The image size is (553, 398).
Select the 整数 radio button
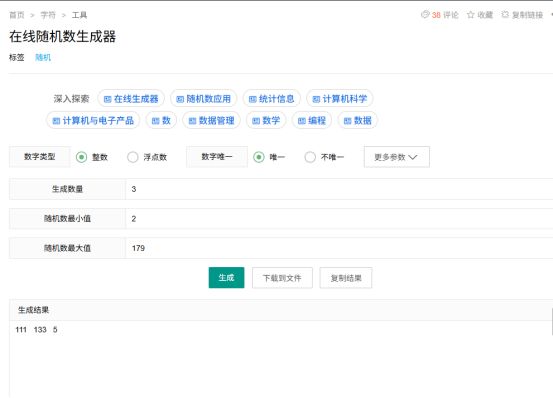[81, 157]
